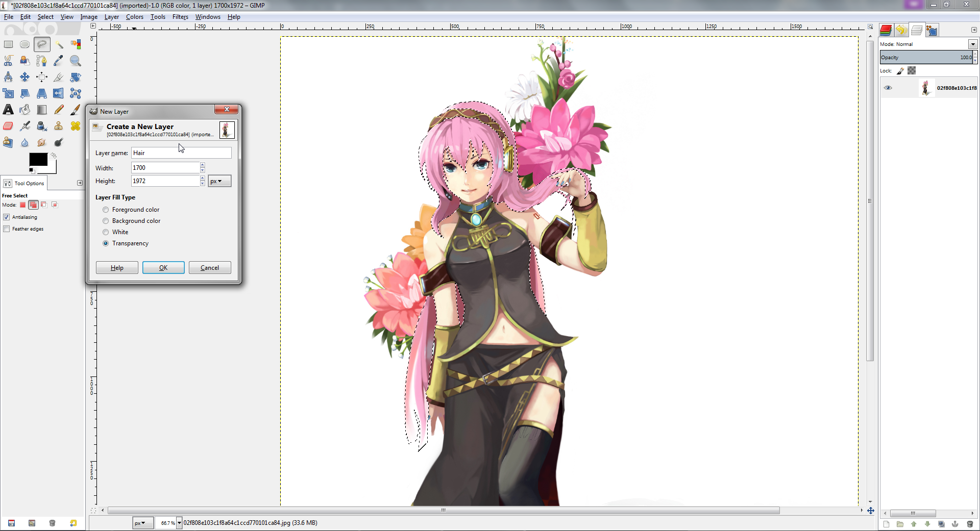Image resolution: width=980 pixels, height=531 pixels.
Task: Select the Heal bandage tool
Action: 76,126
